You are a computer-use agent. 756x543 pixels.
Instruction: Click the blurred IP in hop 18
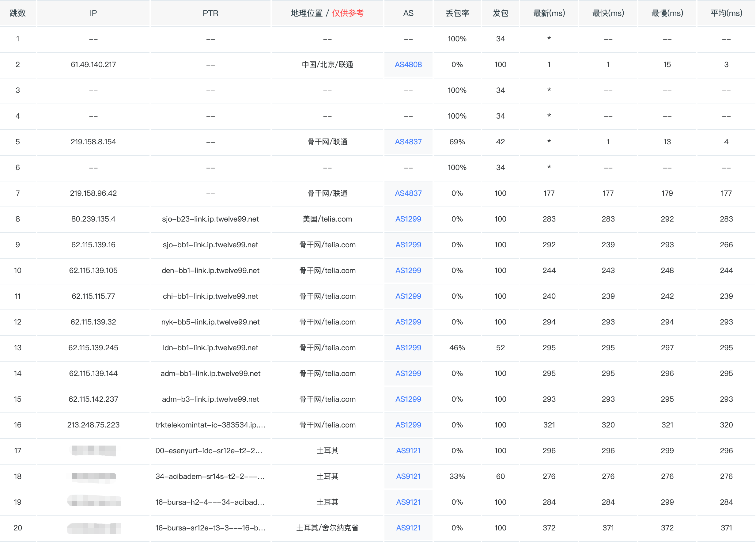(x=93, y=476)
